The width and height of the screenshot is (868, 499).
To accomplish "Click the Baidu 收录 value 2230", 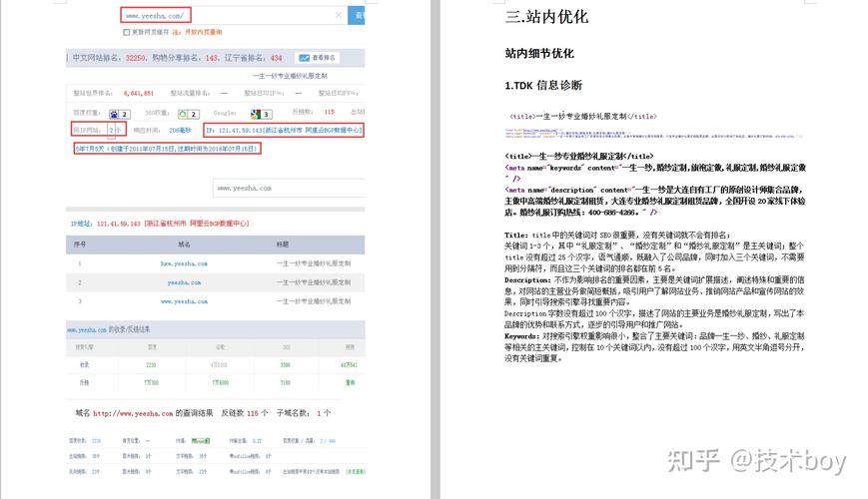I will pyautogui.click(x=151, y=365).
